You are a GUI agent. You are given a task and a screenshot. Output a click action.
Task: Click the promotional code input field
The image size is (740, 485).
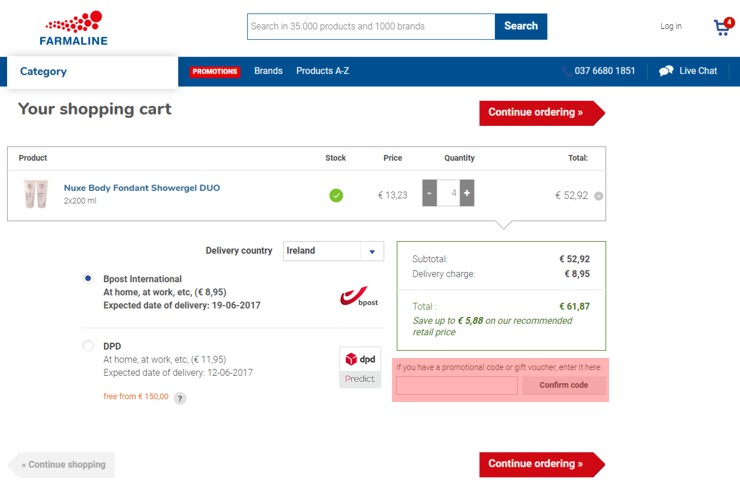[457, 385]
